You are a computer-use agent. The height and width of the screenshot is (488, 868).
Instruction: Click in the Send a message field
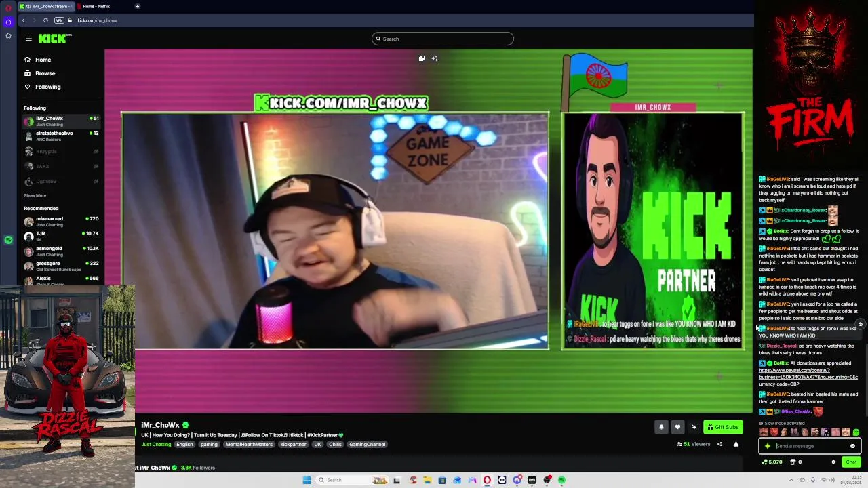(810, 446)
